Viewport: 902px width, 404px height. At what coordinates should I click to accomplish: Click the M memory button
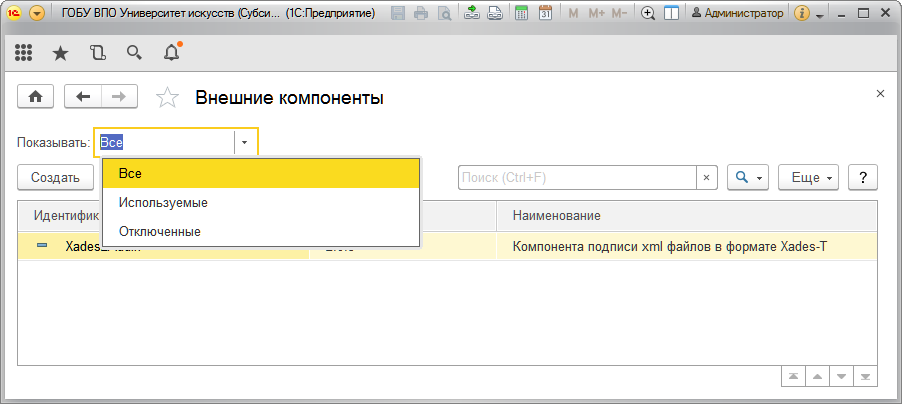point(573,13)
